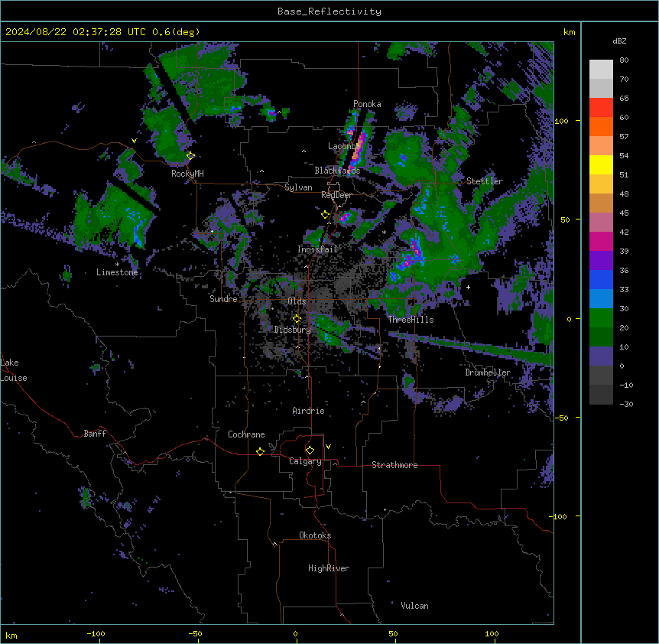
Task: Click the km label at bottom left
Action: 11,635
